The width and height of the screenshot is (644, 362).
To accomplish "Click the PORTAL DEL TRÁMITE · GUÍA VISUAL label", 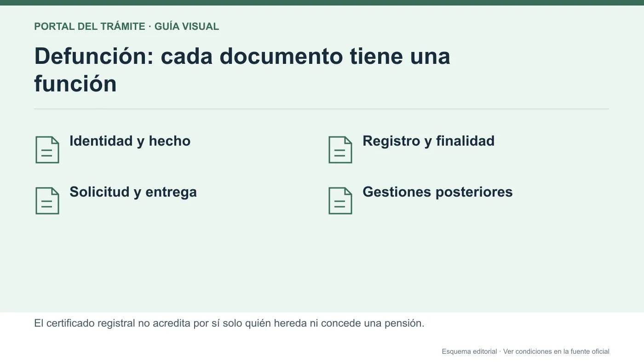I will pos(126,27).
